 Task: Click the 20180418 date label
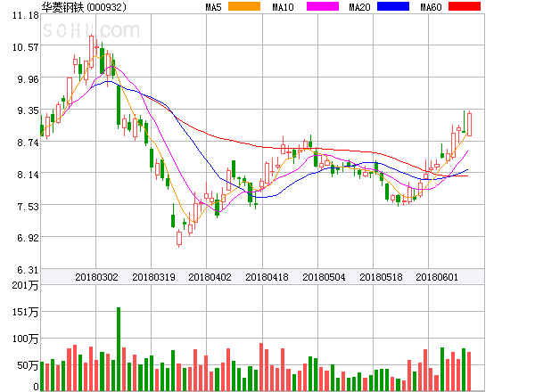267,277
